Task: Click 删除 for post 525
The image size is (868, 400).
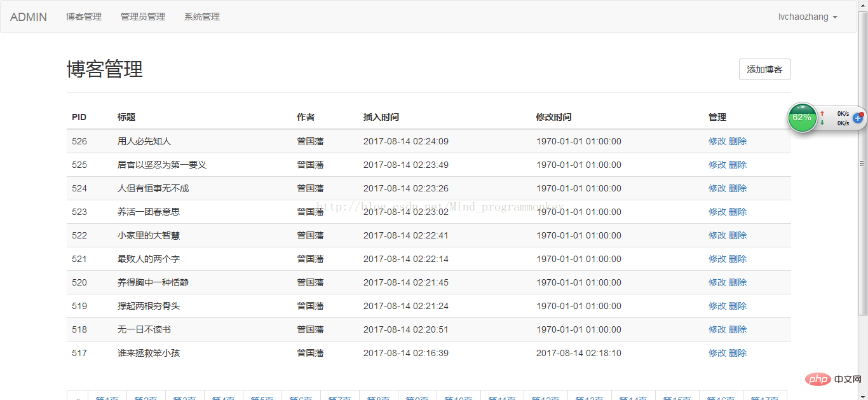Action: (738, 165)
